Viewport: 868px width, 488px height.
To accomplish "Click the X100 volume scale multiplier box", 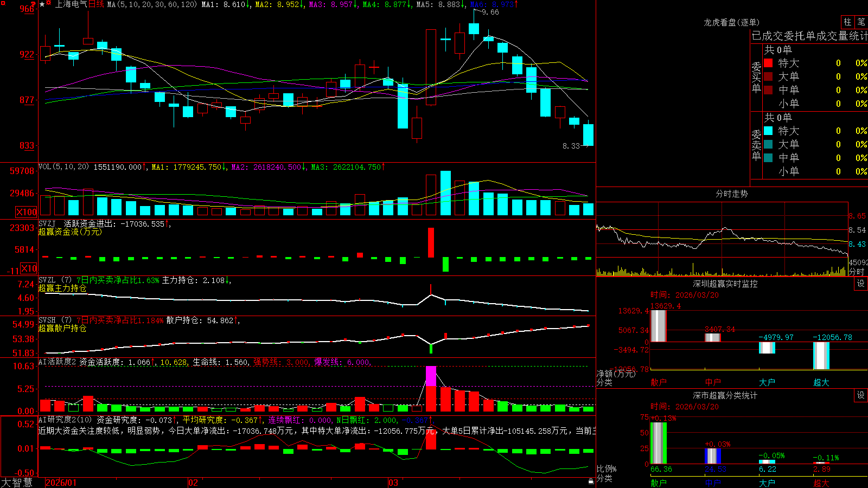I will [x=26, y=212].
